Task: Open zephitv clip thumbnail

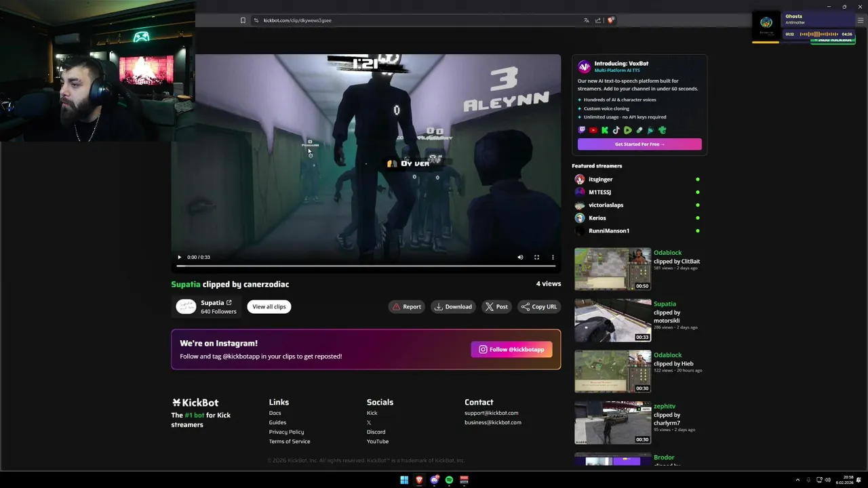Action: click(613, 423)
